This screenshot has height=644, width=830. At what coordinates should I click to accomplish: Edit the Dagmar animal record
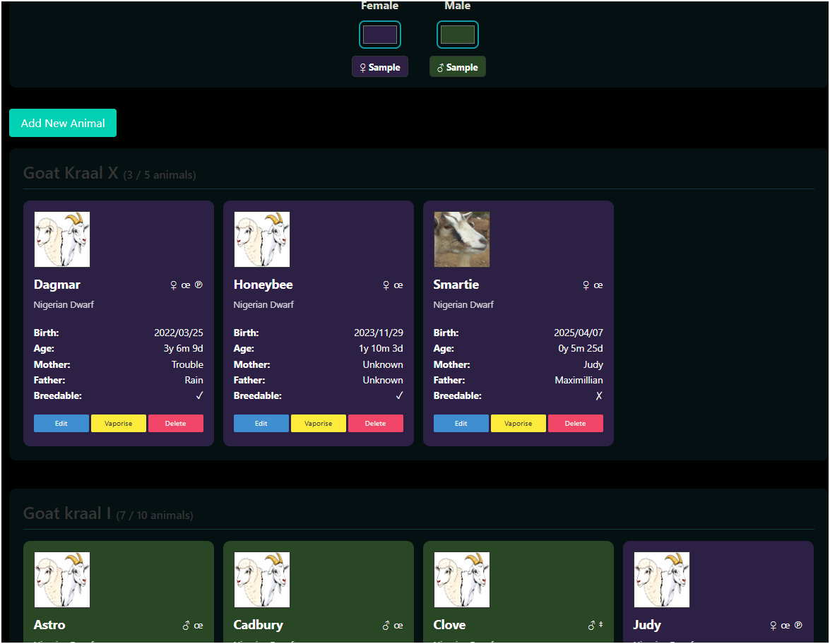pyautogui.click(x=61, y=424)
